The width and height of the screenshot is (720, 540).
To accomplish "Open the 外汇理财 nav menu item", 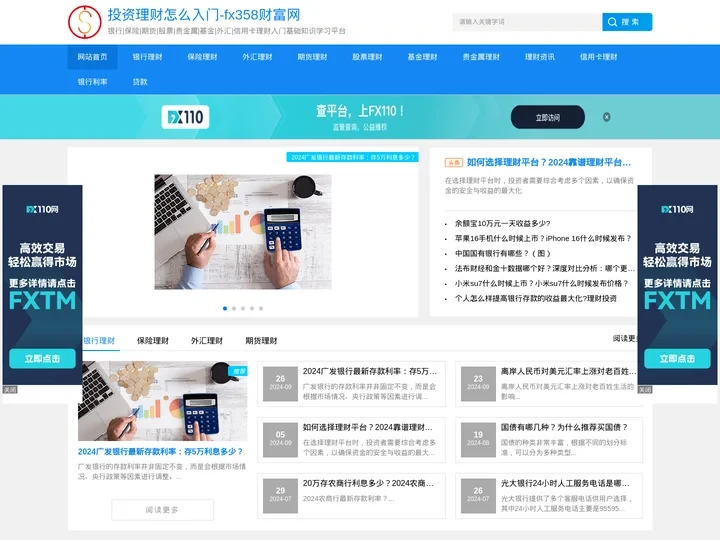I will pos(257,57).
